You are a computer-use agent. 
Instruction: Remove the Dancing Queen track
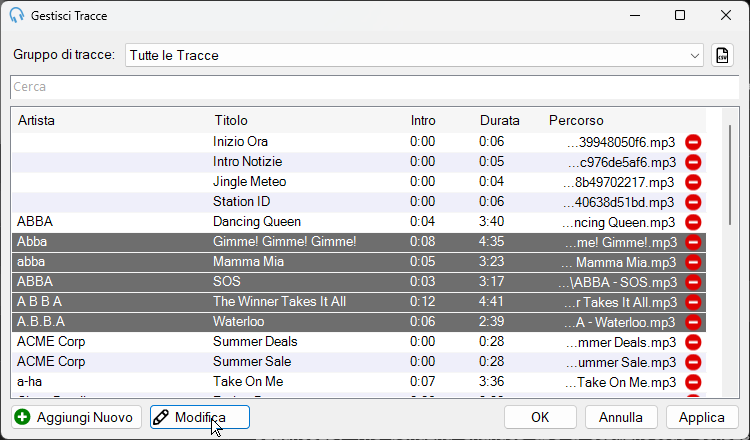pos(693,222)
